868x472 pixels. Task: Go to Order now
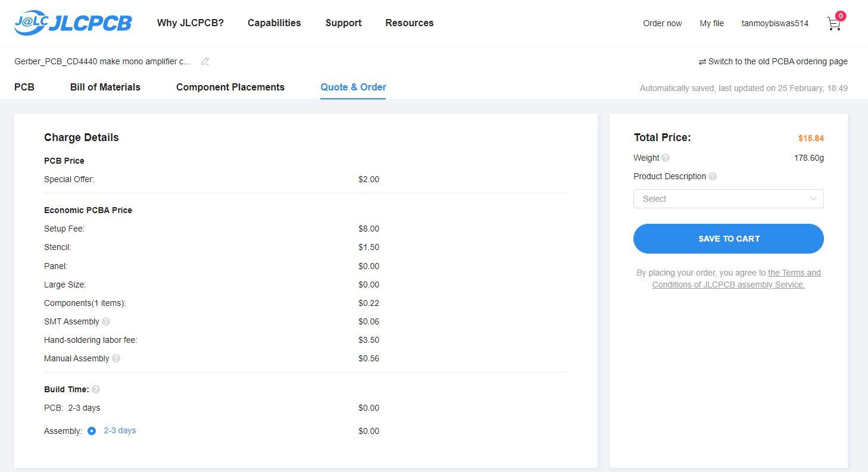coord(663,23)
